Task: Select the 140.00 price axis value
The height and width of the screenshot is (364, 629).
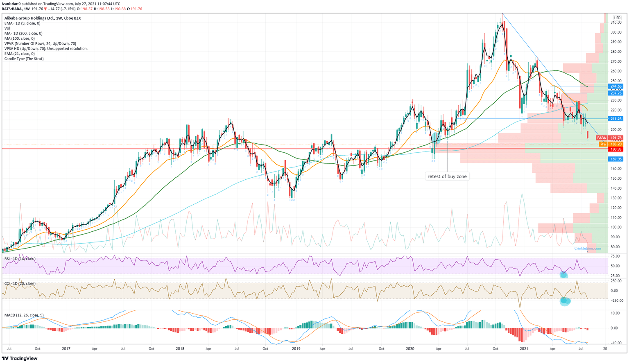Action: coord(616,188)
